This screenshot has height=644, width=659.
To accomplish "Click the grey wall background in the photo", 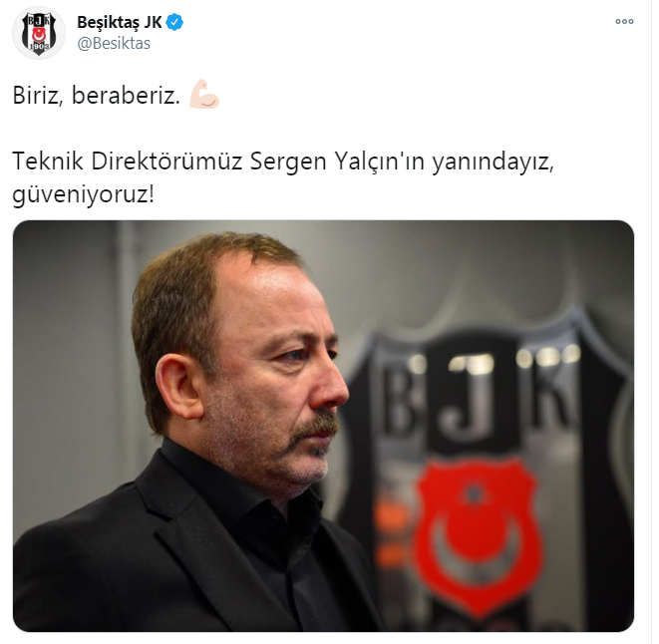I will pos(63,336).
